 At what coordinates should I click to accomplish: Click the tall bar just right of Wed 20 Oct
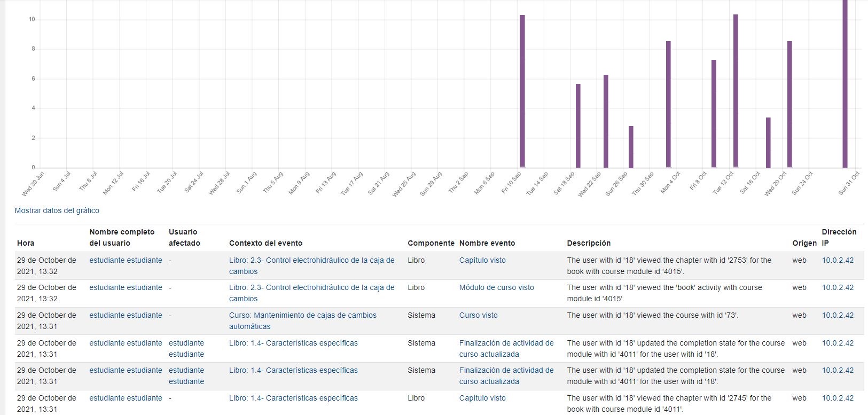tap(789, 104)
